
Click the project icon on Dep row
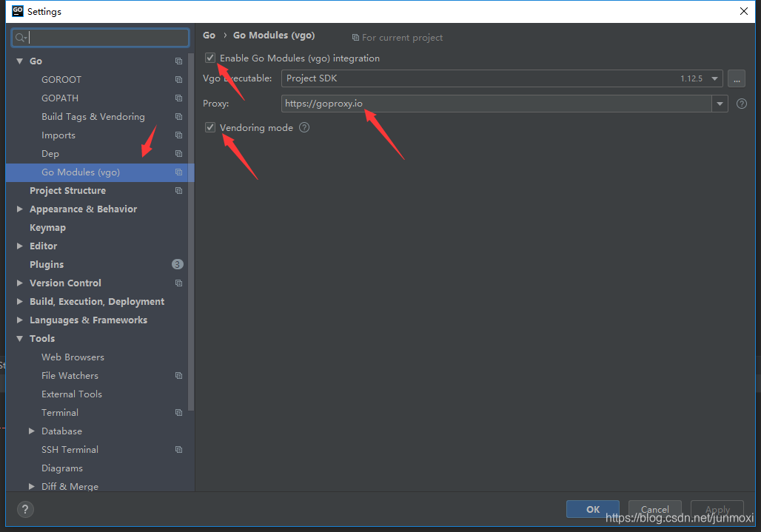[178, 153]
